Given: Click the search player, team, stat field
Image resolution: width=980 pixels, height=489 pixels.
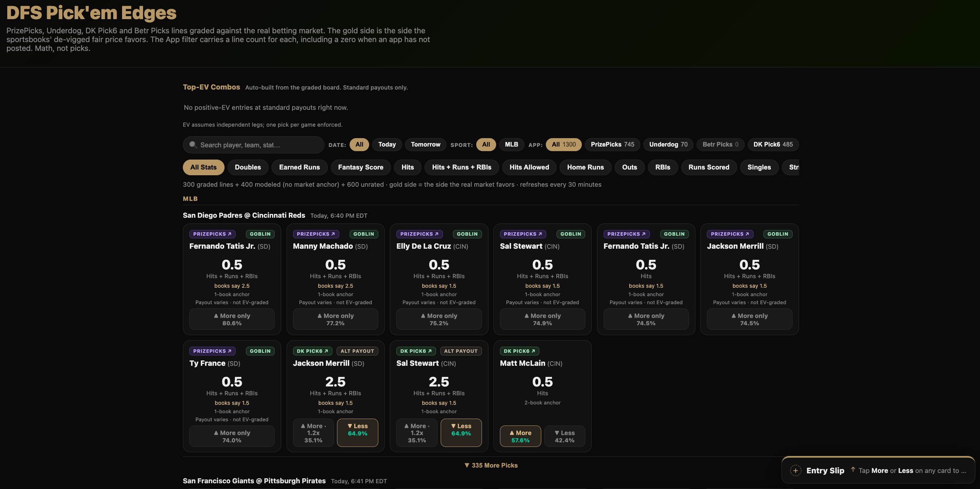Looking at the screenshot, I should point(253,145).
